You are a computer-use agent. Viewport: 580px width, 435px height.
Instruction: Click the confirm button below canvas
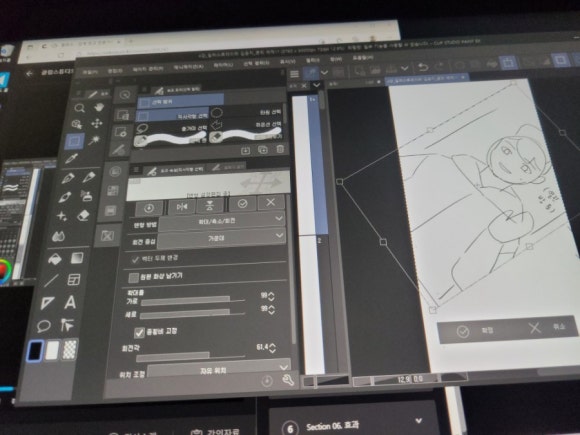pos(475,331)
